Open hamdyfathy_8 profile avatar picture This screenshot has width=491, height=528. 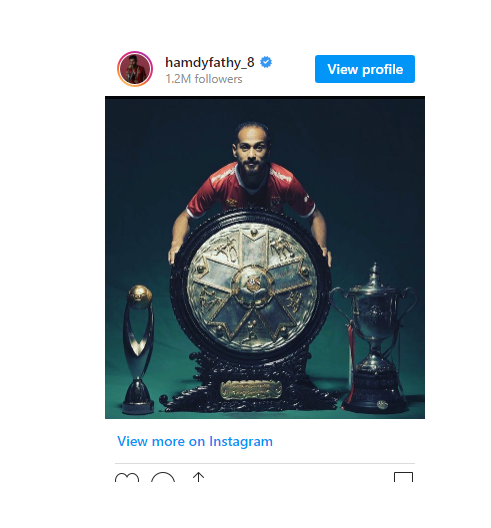[x=135, y=69]
